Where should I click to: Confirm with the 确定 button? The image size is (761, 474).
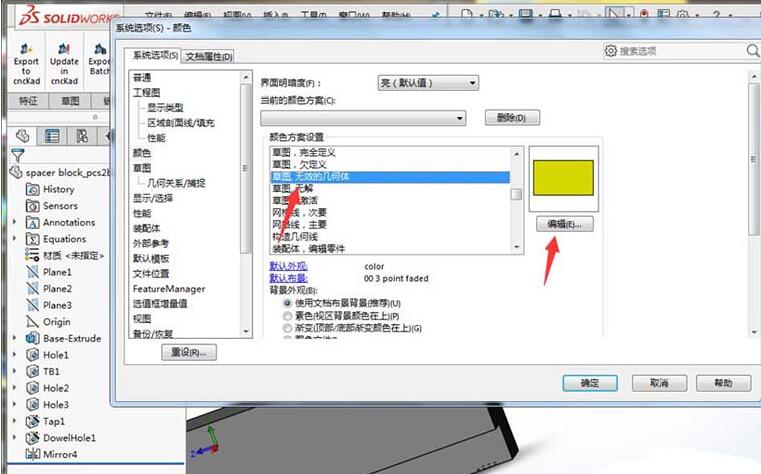click(x=590, y=383)
